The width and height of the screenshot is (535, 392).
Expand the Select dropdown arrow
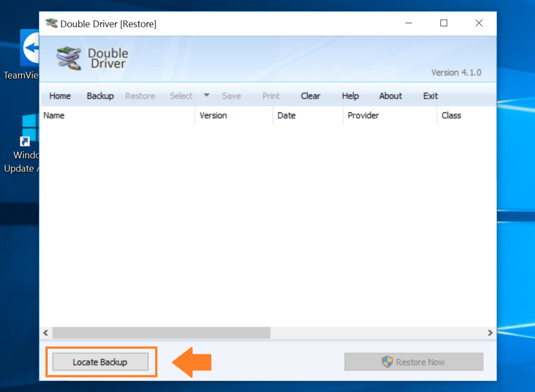point(206,95)
